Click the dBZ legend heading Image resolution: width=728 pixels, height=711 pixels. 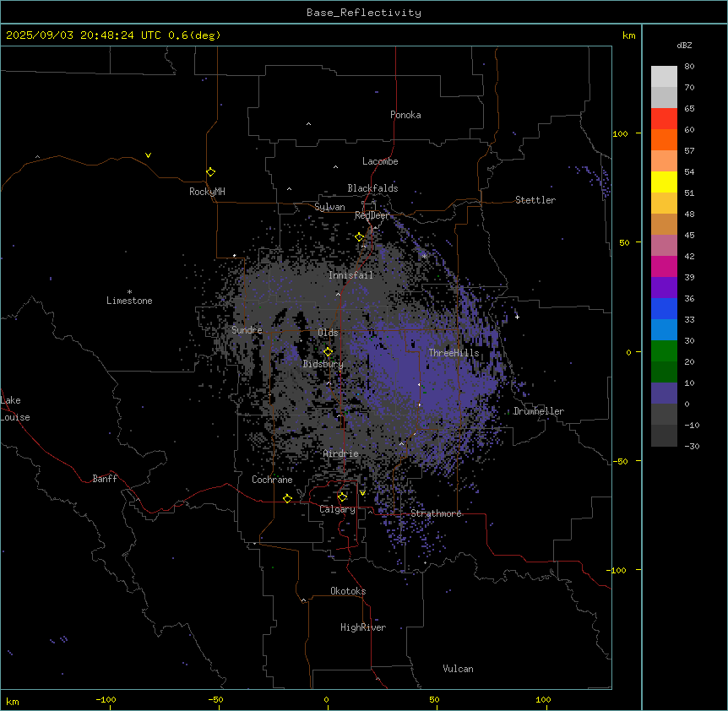click(684, 46)
